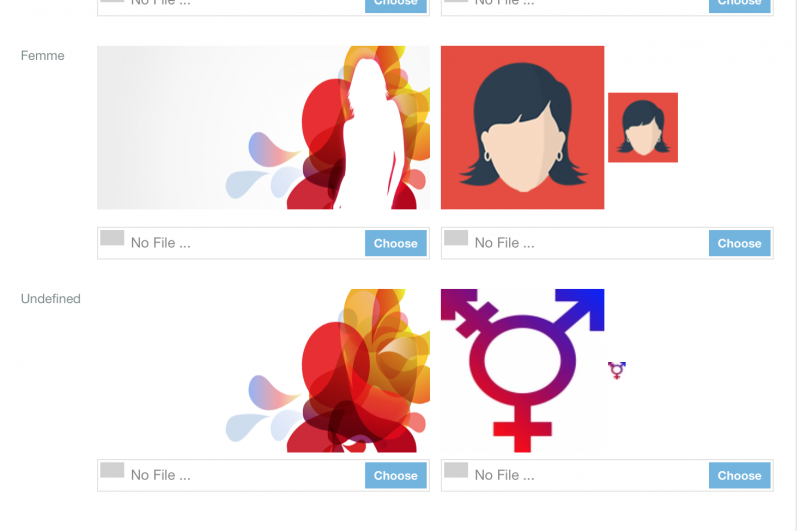The image size is (800, 531).
Task: Click the Undefined cover abstract image
Action: click(x=263, y=371)
